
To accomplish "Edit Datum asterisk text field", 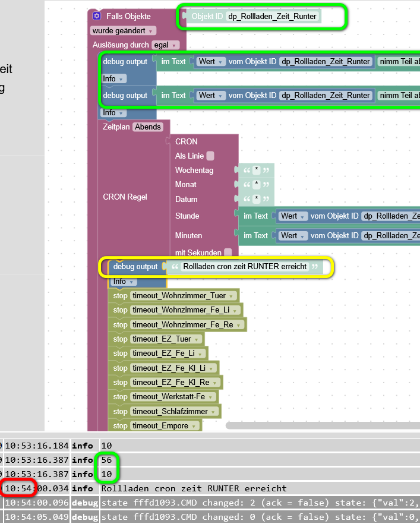I will pyautogui.click(x=256, y=199).
